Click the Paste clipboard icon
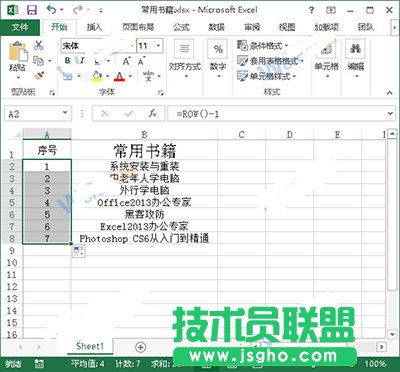400x372 pixels. tap(18, 52)
